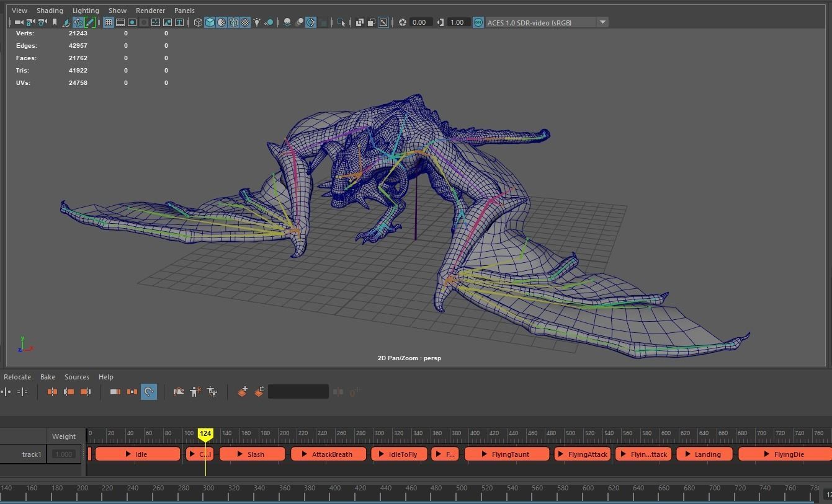The image size is (832, 504).
Task: Toggle the View Transform ON button
Action: point(478,22)
